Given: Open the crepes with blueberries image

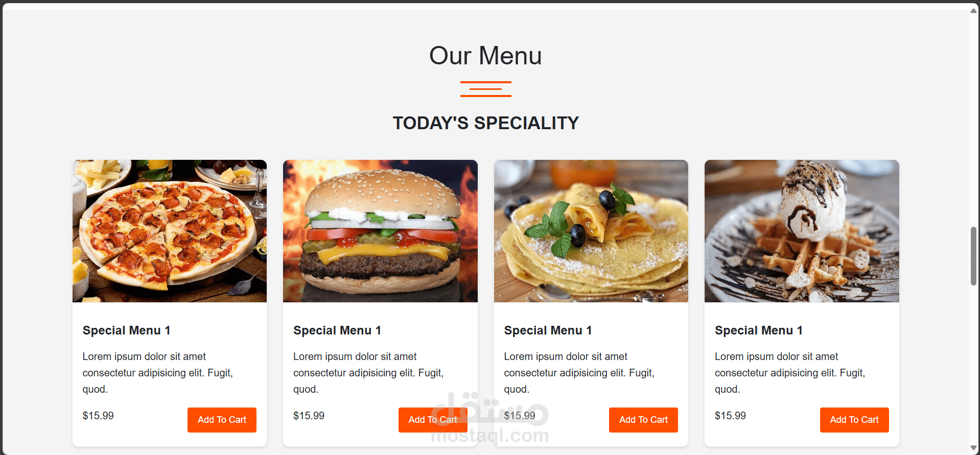Looking at the screenshot, I should point(591,231).
